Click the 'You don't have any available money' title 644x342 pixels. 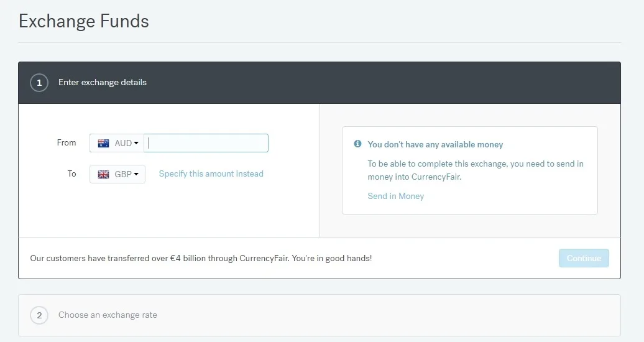coord(435,144)
